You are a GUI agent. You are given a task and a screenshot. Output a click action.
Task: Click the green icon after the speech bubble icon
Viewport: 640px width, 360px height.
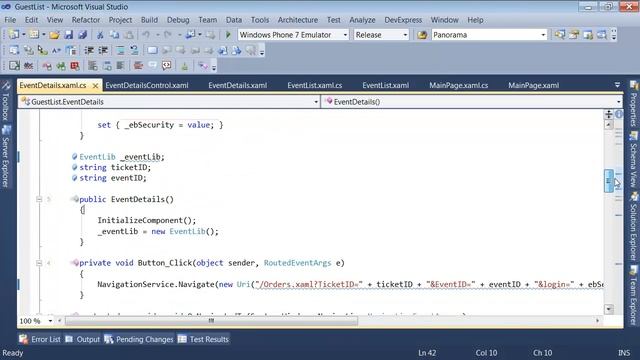pos(184,66)
